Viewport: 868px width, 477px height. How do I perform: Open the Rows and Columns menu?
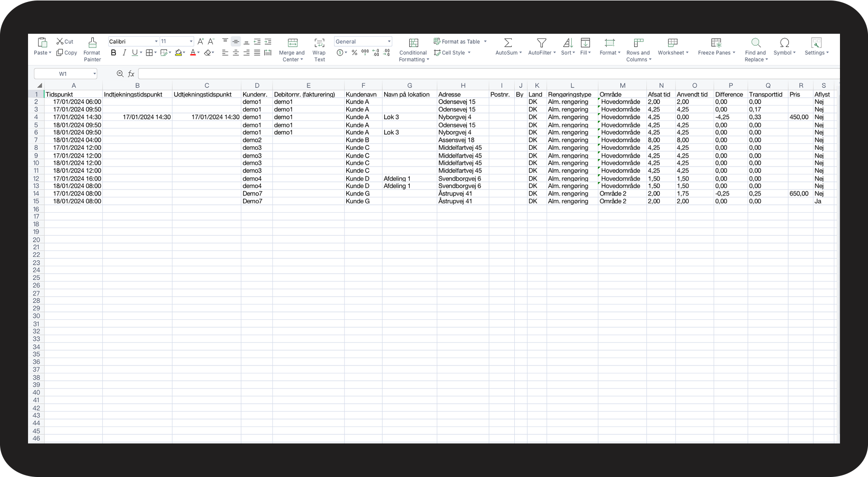[x=638, y=43]
